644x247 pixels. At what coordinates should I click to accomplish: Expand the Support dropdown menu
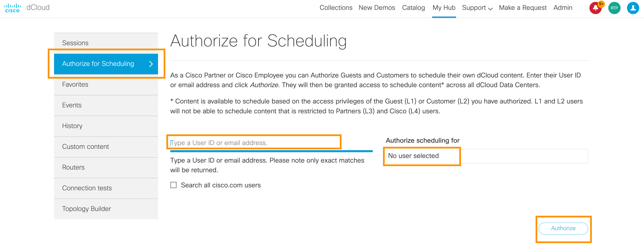pyautogui.click(x=477, y=8)
